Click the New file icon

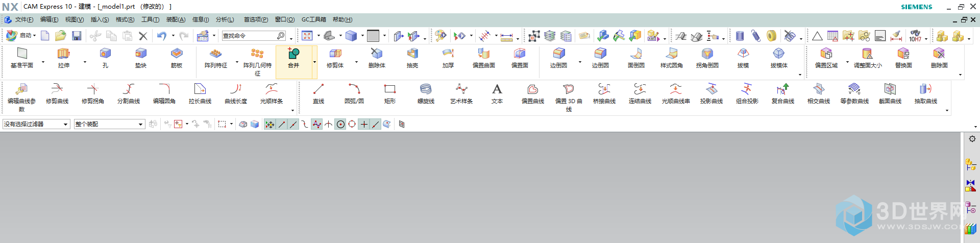point(45,36)
